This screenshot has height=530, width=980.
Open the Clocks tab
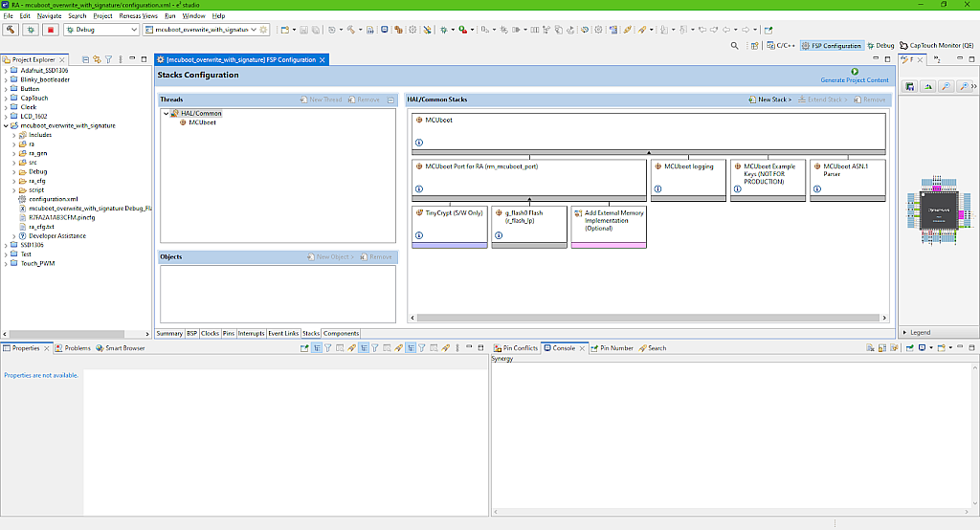pos(210,334)
